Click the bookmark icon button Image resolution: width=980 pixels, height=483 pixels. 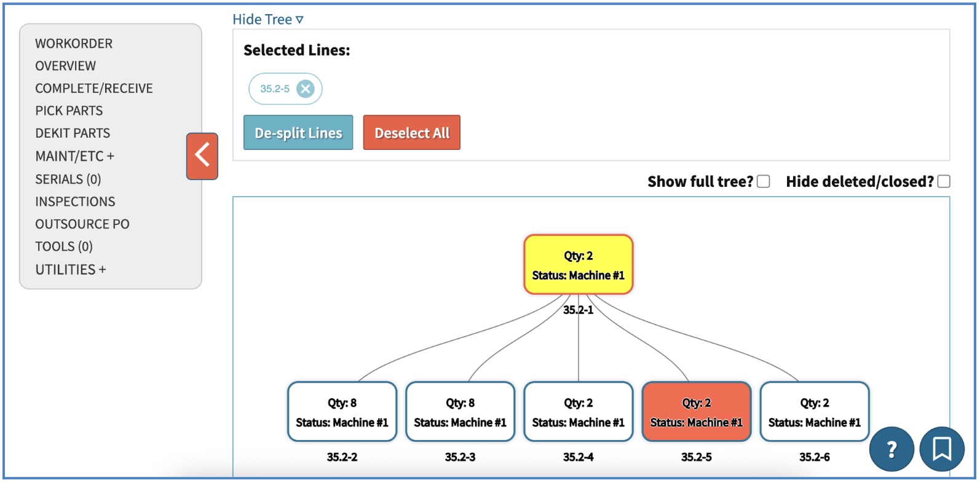pos(941,449)
